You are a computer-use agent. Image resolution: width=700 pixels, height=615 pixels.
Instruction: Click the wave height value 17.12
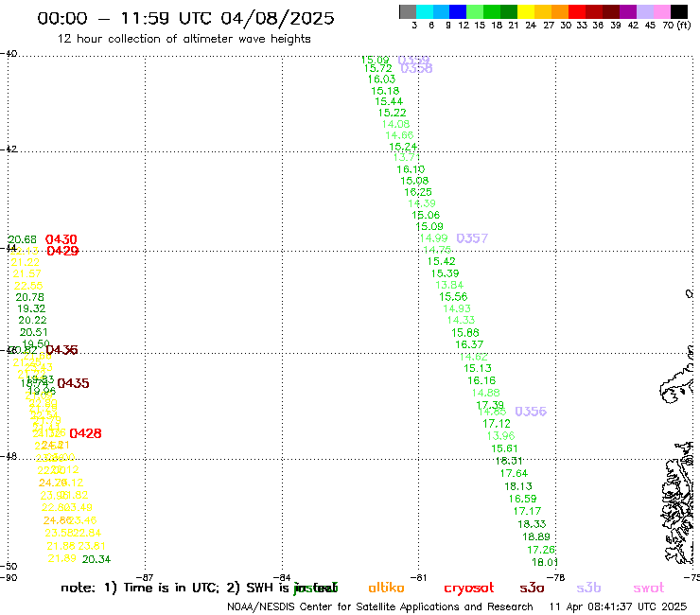[x=497, y=423]
